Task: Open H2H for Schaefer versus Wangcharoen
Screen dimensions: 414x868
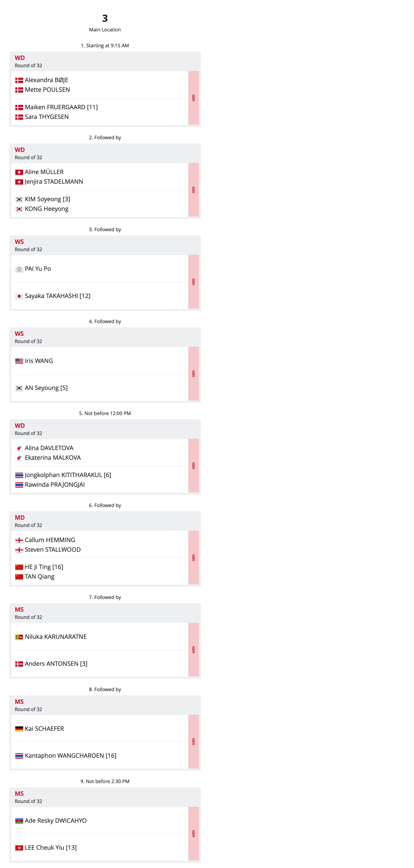Action: [x=193, y=742]
